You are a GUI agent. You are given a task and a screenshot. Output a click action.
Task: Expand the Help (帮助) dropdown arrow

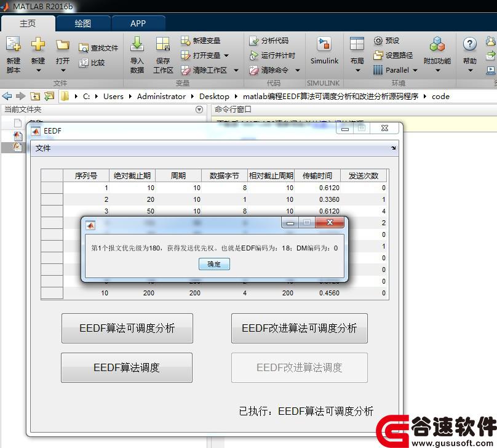point(471,70)
